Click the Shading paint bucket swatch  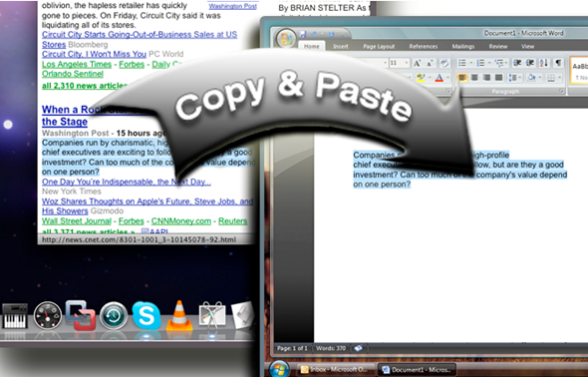tap(531, 78)
